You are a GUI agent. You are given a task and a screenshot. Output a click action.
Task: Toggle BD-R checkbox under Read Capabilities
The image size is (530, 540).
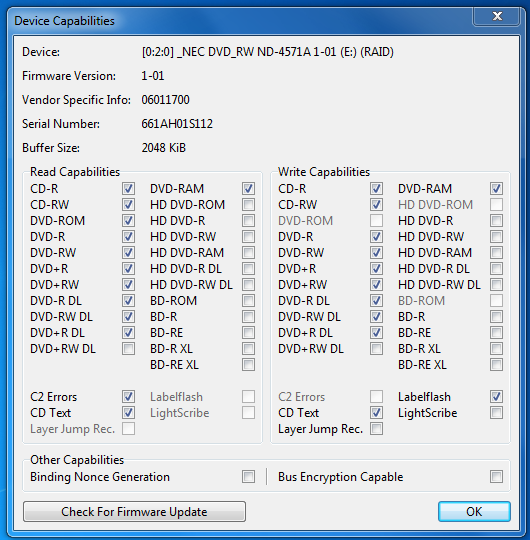[x=248, y=317]
